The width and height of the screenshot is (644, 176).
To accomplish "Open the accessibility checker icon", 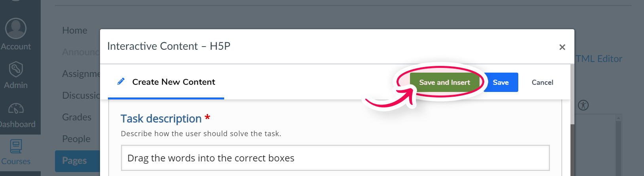I will [583, 105].
